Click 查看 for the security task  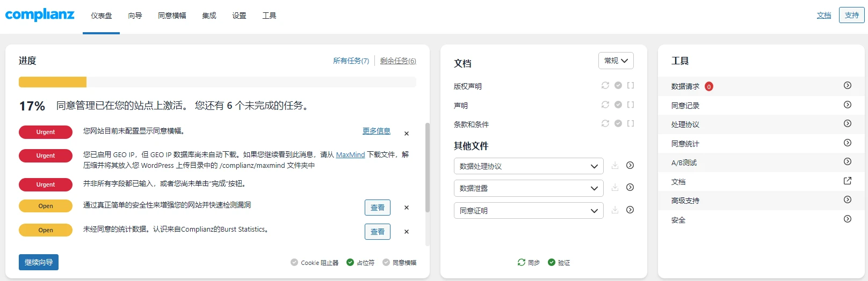tap(378, 208)
